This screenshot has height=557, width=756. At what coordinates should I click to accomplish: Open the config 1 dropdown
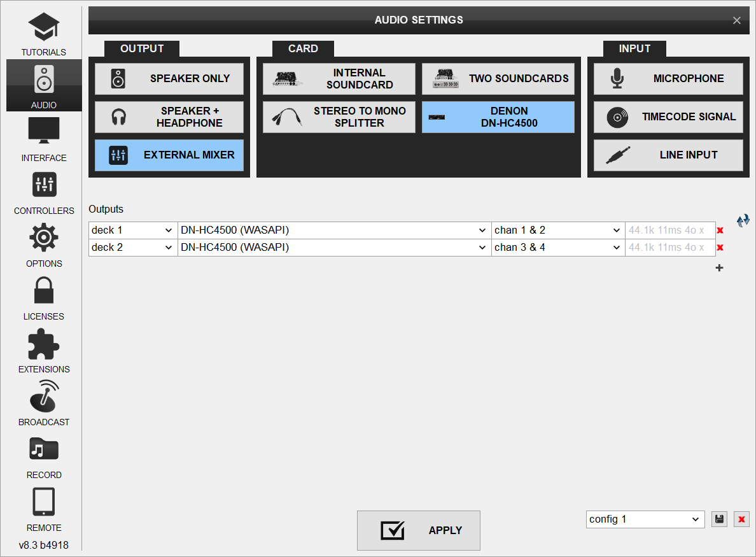coord(645,519)
